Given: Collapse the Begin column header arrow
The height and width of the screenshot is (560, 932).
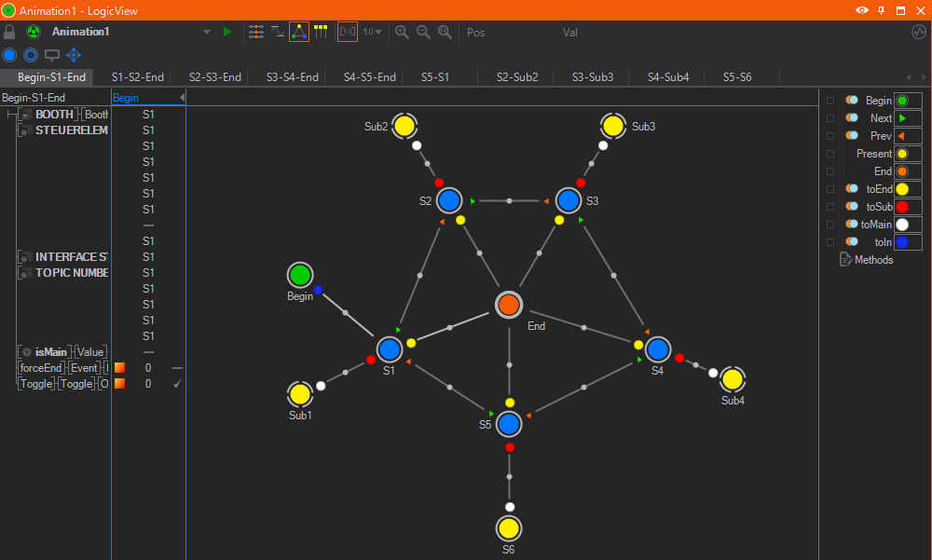Looking at the screenshot, I should (183, 97).
